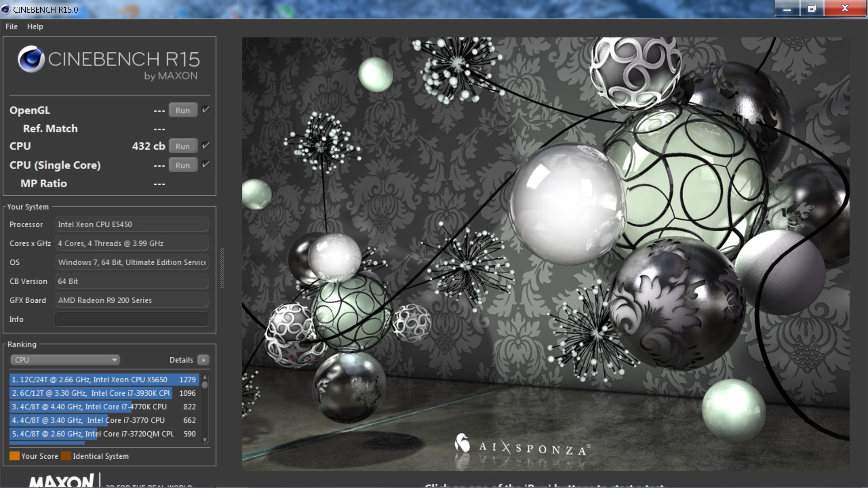The image size is (868, 488).
Task: Click the Details arrow button in Ranking
Action: click(x=203, y=360)
